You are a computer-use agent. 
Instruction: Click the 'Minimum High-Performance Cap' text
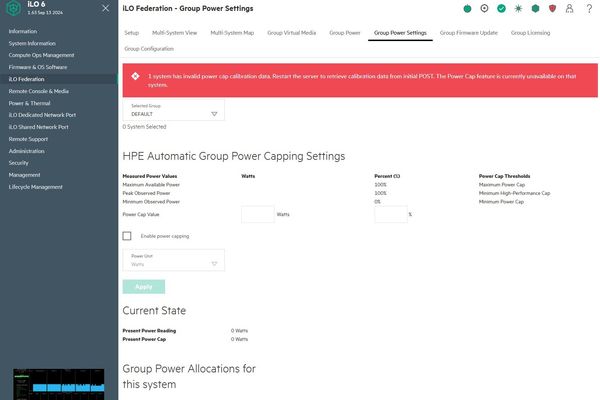click(514, 193)
